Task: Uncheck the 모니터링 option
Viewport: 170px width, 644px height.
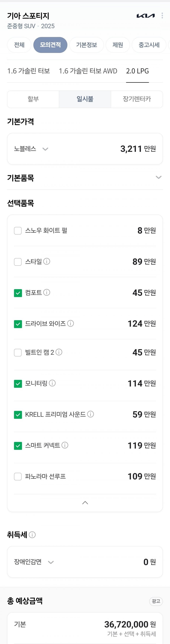Action: pyautogui.click(x=18, y=384)
